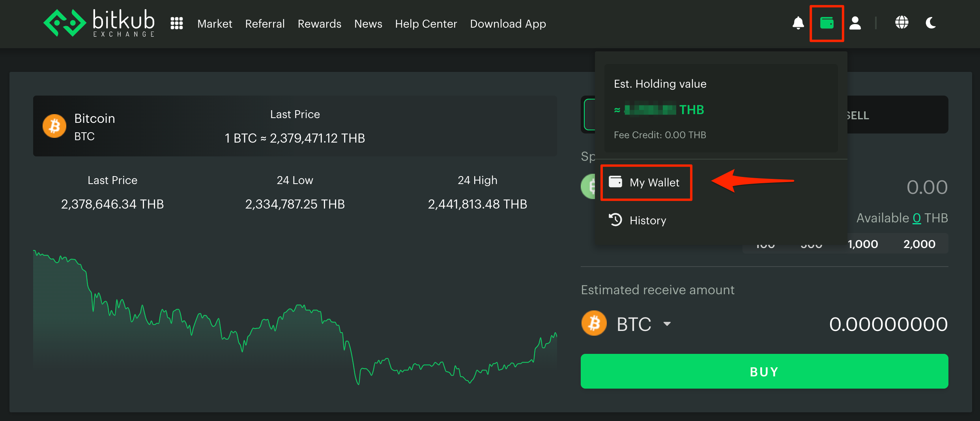Click the Bitkub Exchange logo
This screenshot has width=980, height=421.
99,23
